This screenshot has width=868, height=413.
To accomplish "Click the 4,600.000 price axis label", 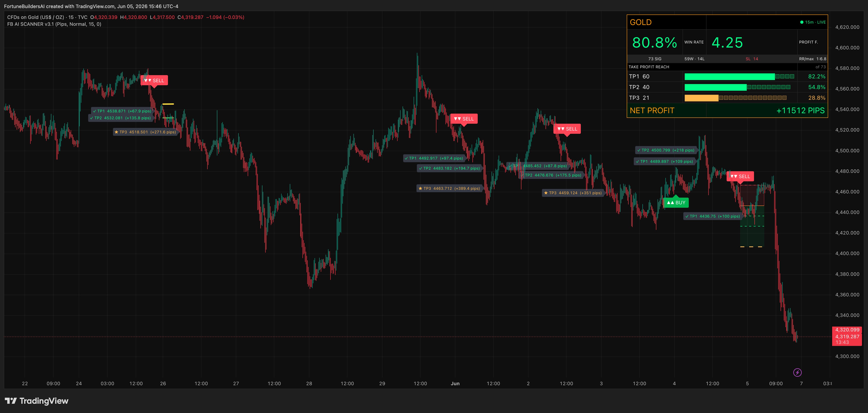I will 847,48.
